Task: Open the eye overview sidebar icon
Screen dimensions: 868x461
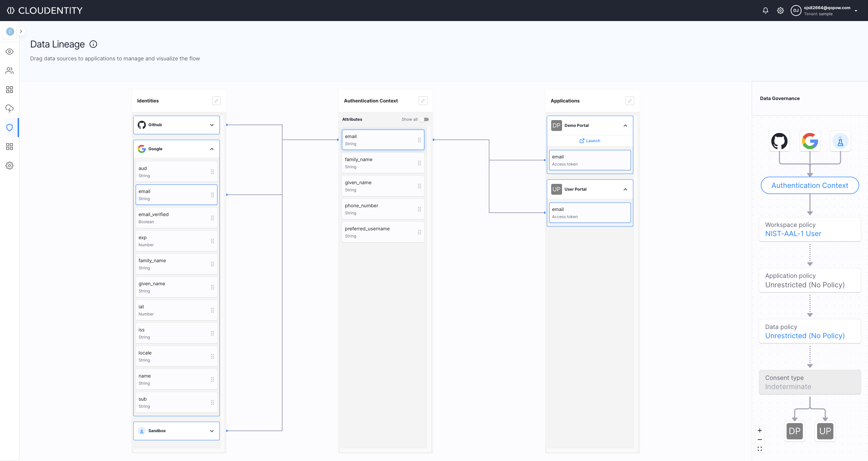Action: (9, 52)
